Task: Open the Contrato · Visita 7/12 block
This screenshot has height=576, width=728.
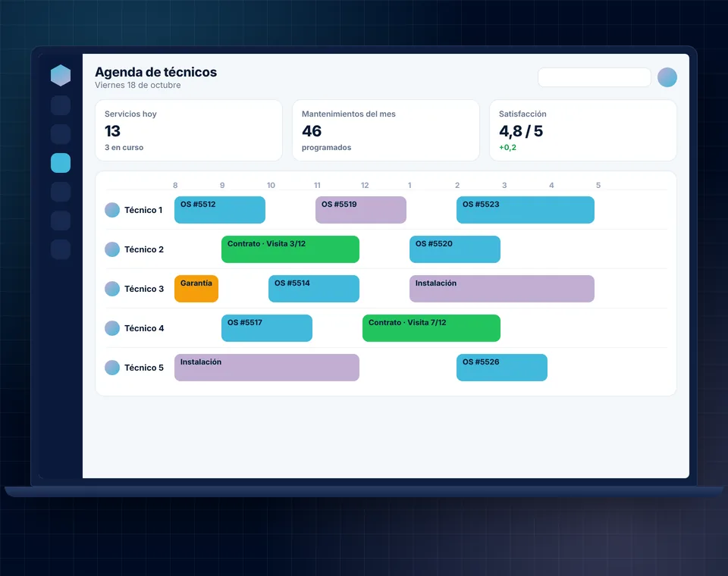Action: pyautogui.click(x=431, y=328)
